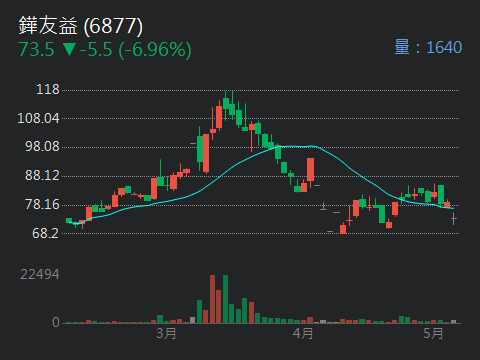
Task: Click the 78.16 price axis label
Action: (42, 205)
